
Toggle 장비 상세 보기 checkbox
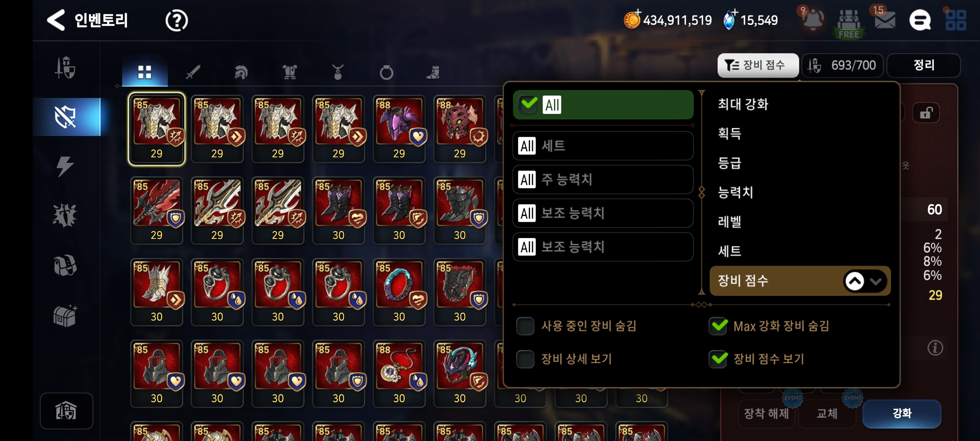(x=525, y=359)
